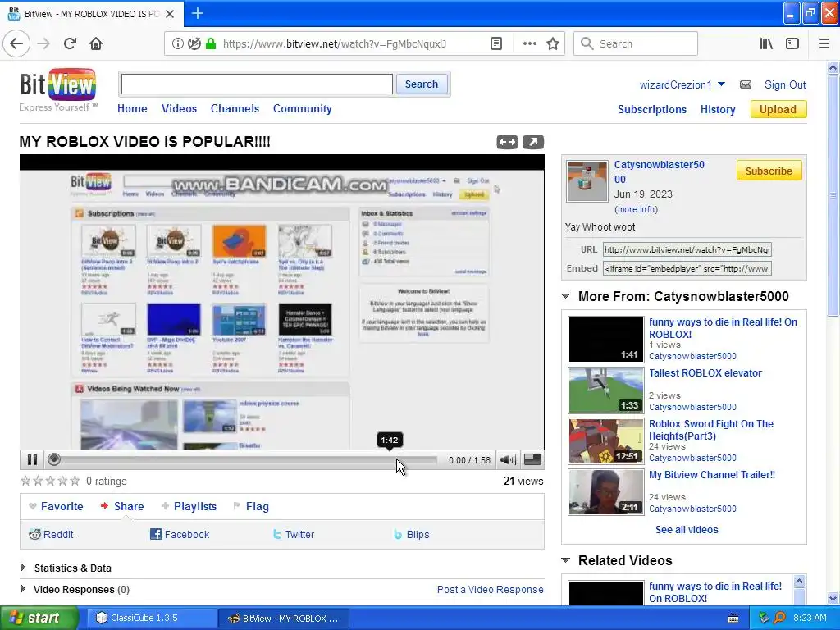Open Roblox Sword Fight On The Heights link
Screen dimensions: 840x630
[x=711, y=430]
